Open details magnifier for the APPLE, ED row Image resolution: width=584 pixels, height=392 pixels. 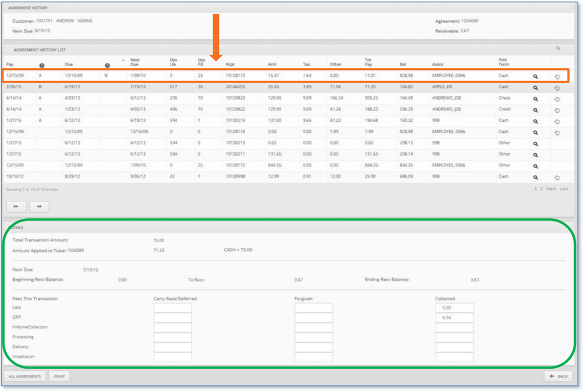[535, 88]
